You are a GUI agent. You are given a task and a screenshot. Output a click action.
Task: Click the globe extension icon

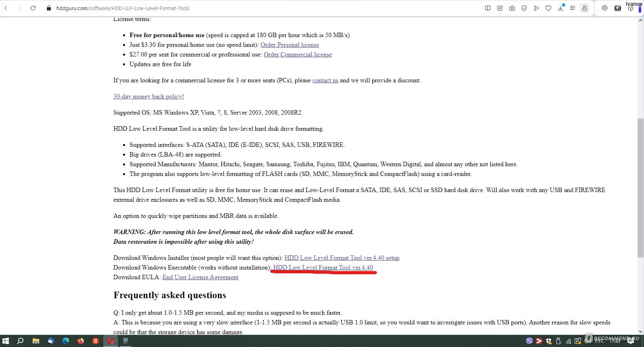coord(604,8)
